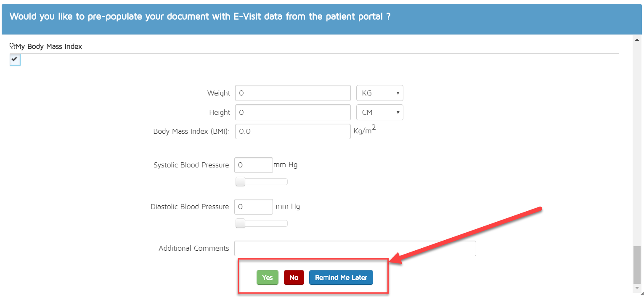This screenshot has height=297, width=644.
Task: Click the My Body Mass Index section heading
Action: [x=49, y=46]
